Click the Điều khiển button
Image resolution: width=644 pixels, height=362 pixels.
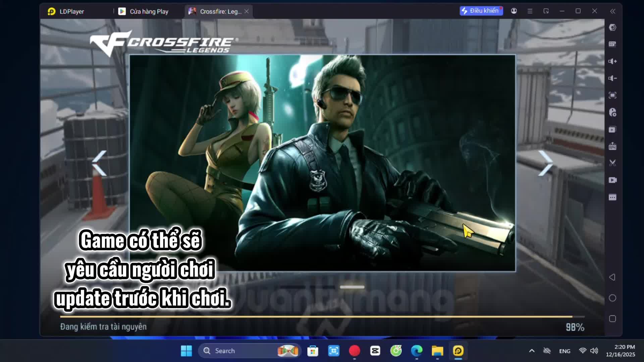(x=481, y=11)
